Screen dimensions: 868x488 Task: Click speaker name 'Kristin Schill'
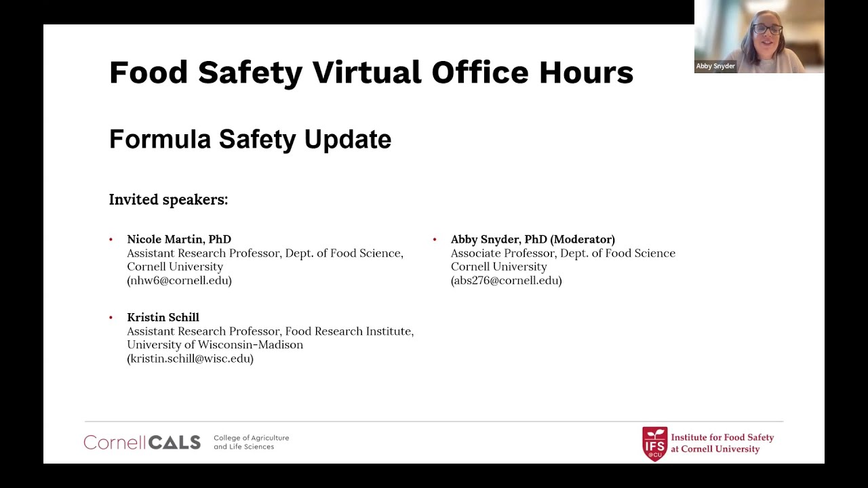coord(163,317)
